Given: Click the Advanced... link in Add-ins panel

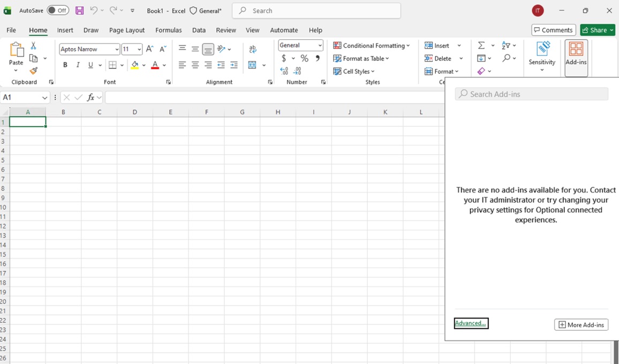Looking at the screenshot, I should pyautogui.click(x=471, y=323).
